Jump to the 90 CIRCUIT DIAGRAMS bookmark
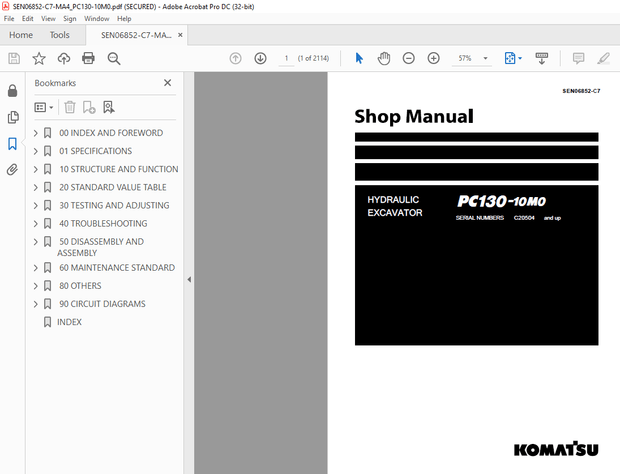This screenshot has width=620, height=474. (102, 304)
